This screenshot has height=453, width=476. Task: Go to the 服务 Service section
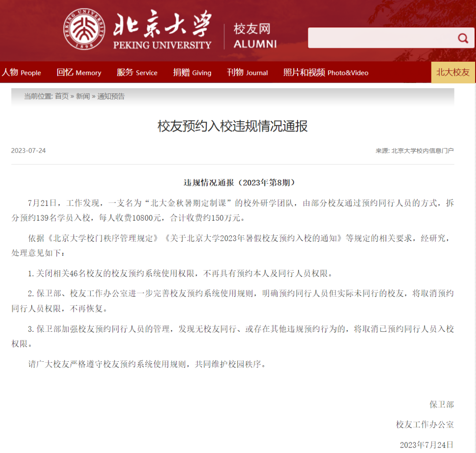point(137,73)
